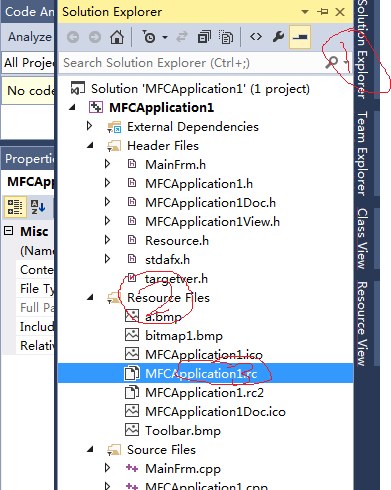This screenshot has height=490, width=391.
Task: Click the Collapse All icon
Action: pos(204,37)
